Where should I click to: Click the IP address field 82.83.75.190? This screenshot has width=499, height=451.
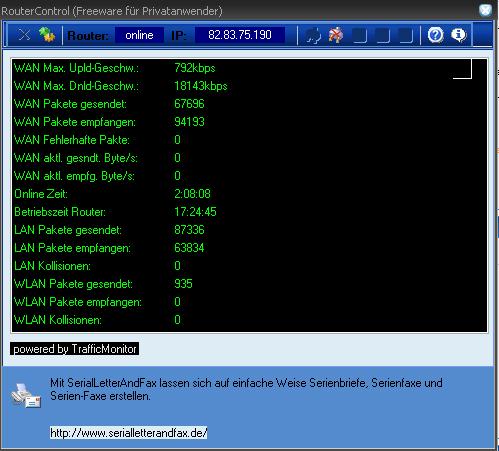(240, 35)
